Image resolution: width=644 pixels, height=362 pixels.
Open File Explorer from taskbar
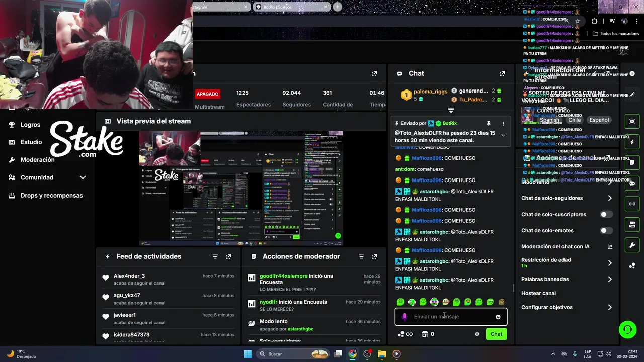382,354
